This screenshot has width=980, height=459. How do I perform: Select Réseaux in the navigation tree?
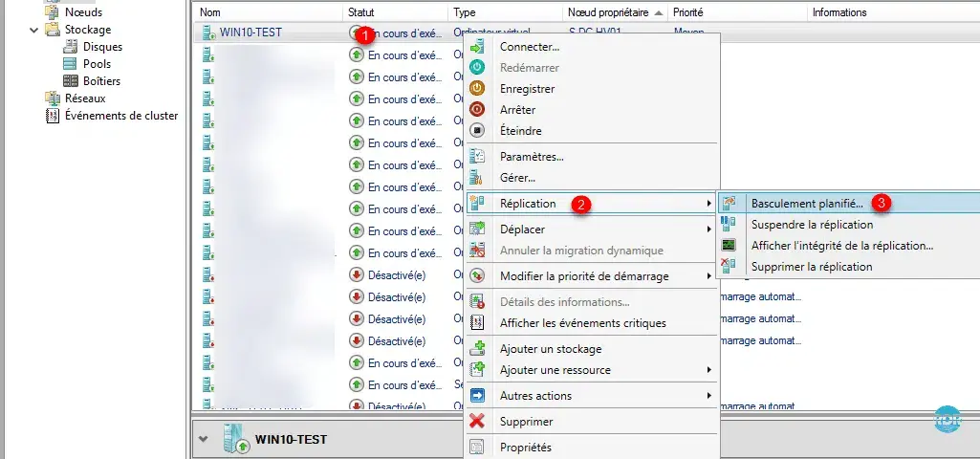(x=85, y=98)
